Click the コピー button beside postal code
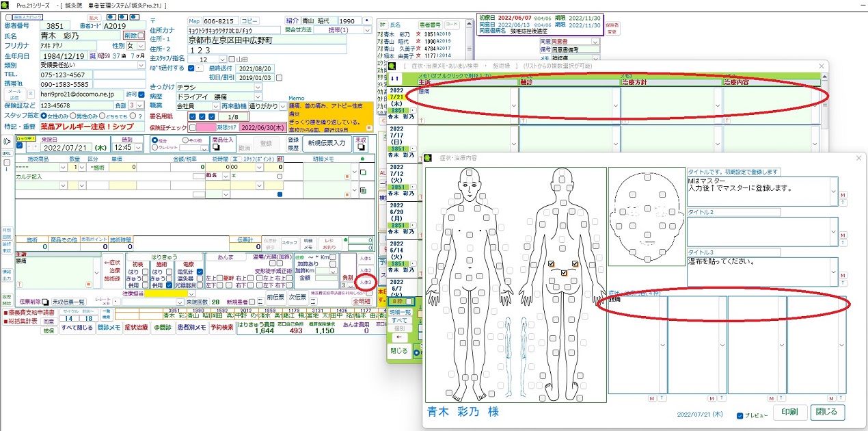 250,21
